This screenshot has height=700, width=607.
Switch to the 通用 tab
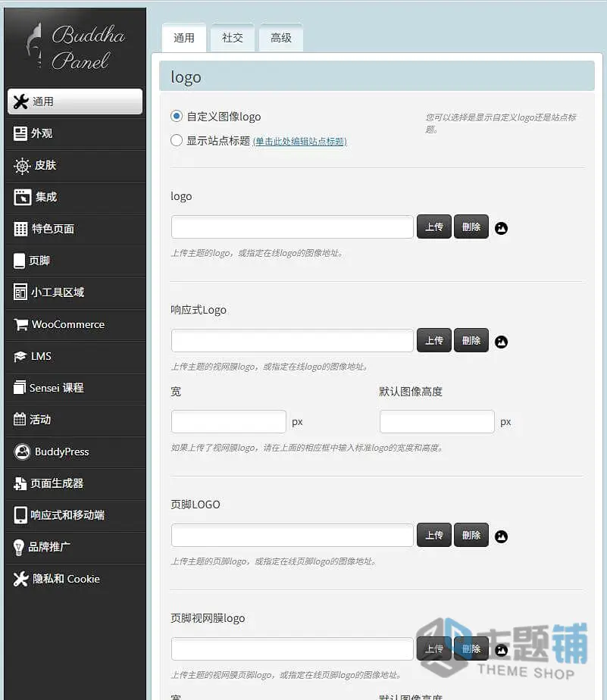[x=184, y=38]
